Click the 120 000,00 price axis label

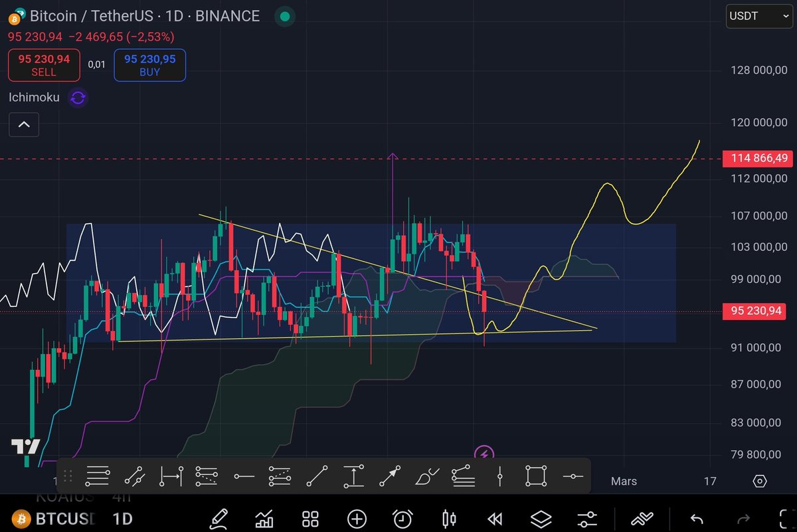pyautogui.click(x=758, y=122)
